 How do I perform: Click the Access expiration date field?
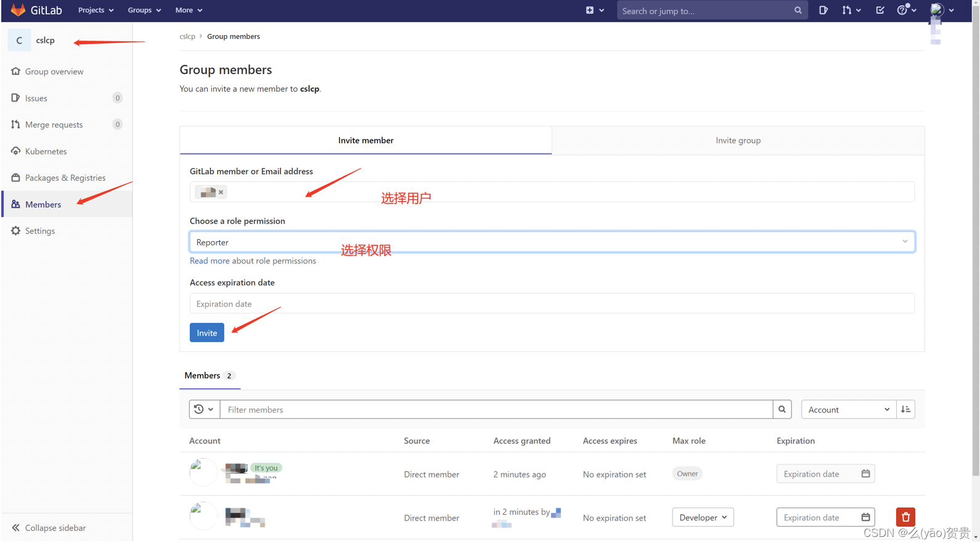pyautogui.click(x=552, y=304)
